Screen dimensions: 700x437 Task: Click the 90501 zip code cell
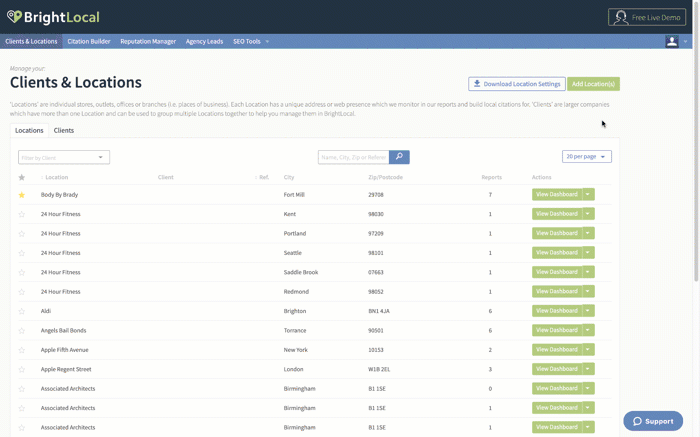[376, 330]
